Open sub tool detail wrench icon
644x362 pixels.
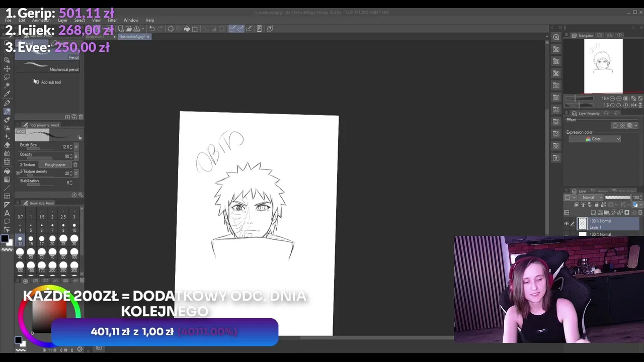coord(80,195)
